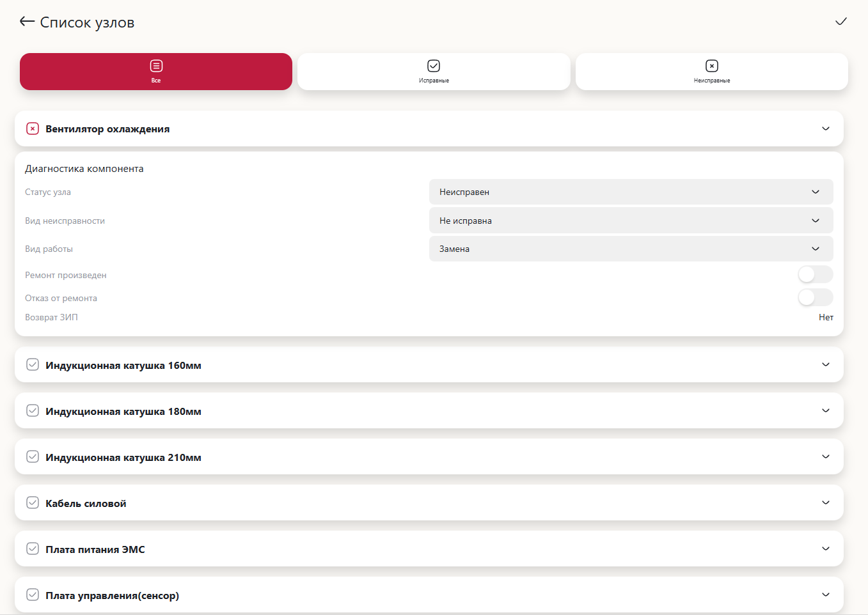Click the check icon beside Кабель силовой

33,503
